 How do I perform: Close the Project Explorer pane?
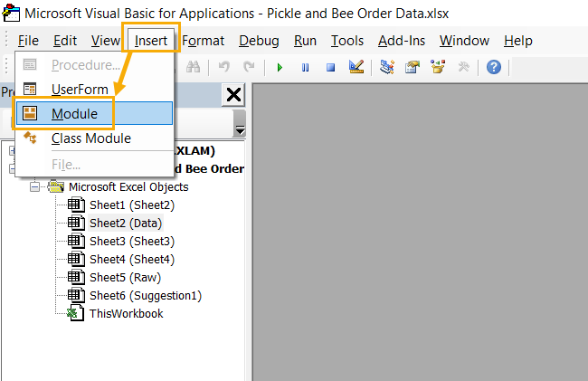233,95
